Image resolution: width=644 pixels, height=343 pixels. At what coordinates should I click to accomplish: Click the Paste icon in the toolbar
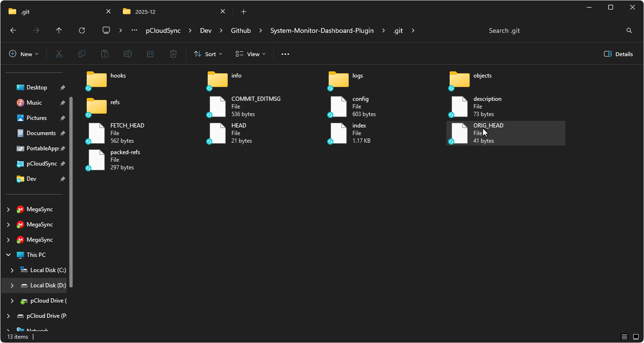click(104, 54)
